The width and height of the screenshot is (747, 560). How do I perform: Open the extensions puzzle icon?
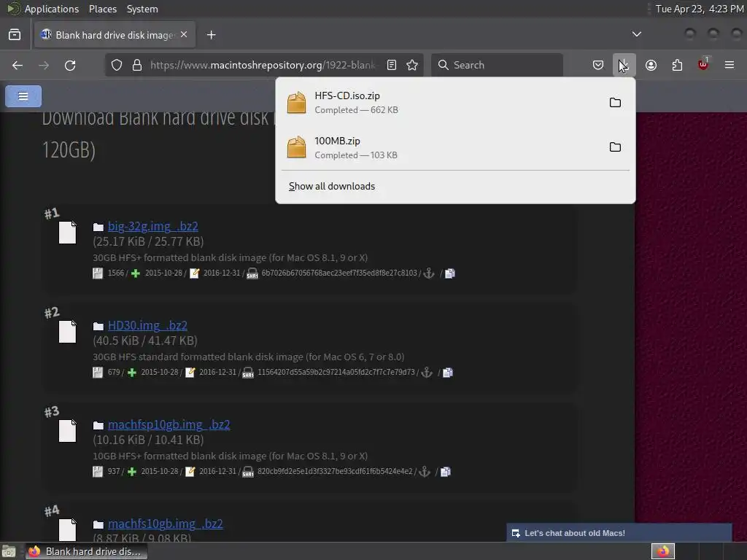pyautogui.click(x=677, y=65)
